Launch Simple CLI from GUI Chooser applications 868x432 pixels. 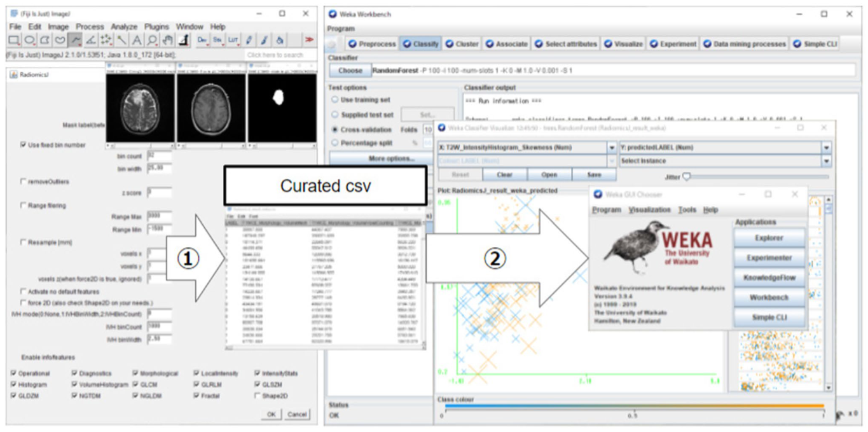point(769,317)
